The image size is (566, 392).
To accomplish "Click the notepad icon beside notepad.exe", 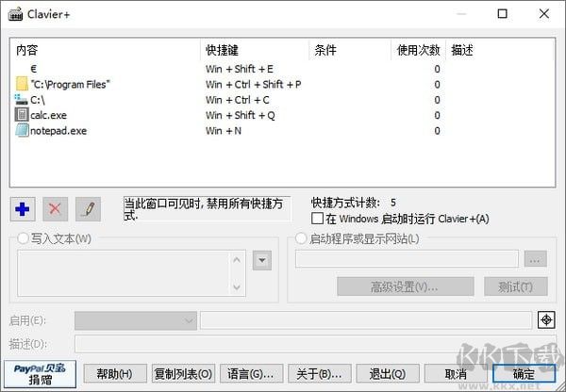I will [22, 130].
